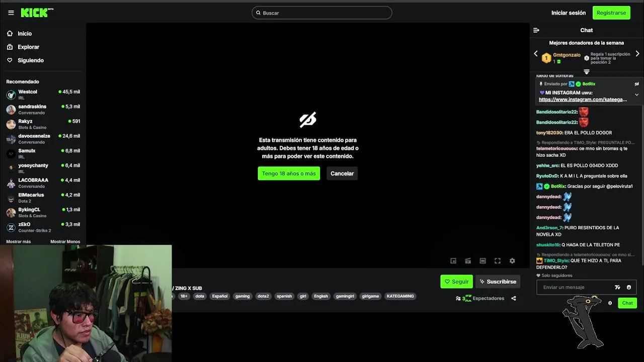644x362 pixels.
Task: Open Rakyz channel
Action: [x=43, y=124]
